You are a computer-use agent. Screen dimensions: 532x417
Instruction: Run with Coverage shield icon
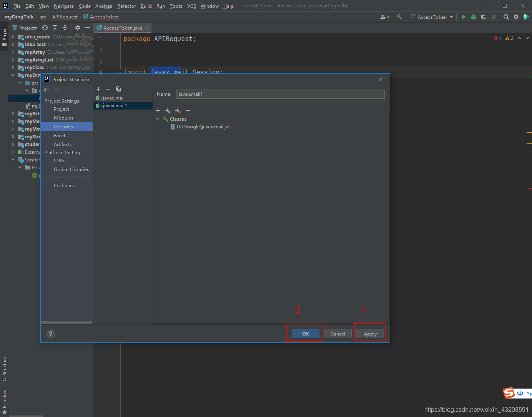pyautogui.click(x=484, y=17)
